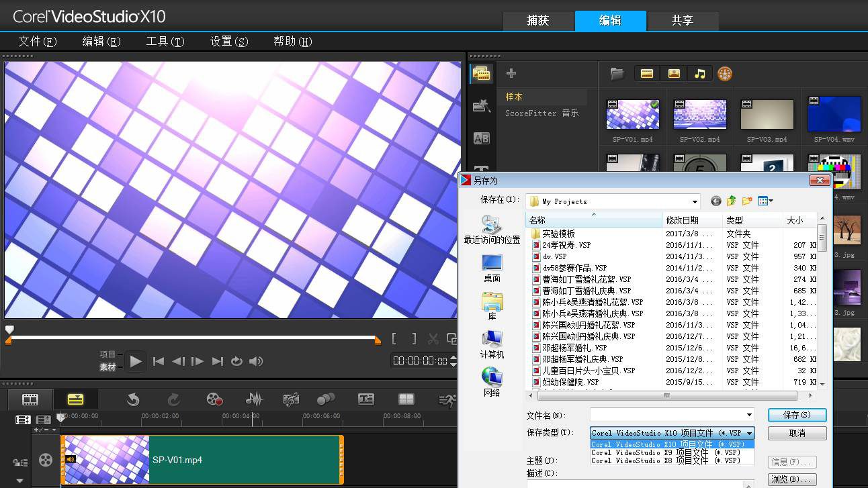Click the 浏览(B)... browse button
Image resolution: width=868 pixels, height=488 pixels.
(793, 480)
